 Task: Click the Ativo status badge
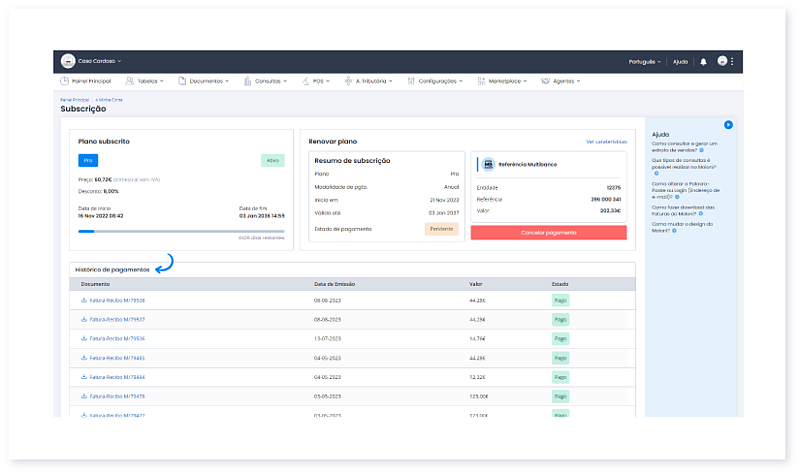click(273, 161)
